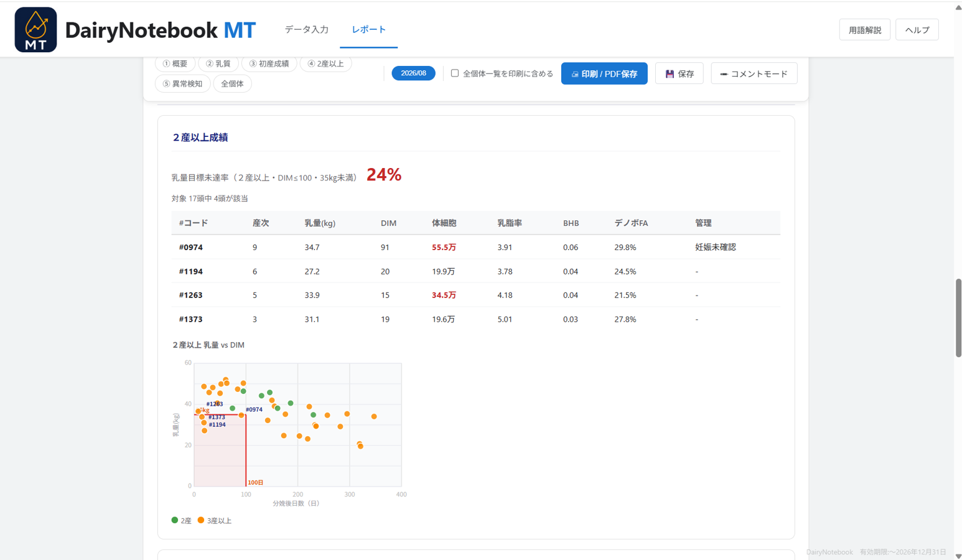This screenshot has height=560, width=962.
Task: Click the 体細胞 column header
Action: click(x=444, y=223)
